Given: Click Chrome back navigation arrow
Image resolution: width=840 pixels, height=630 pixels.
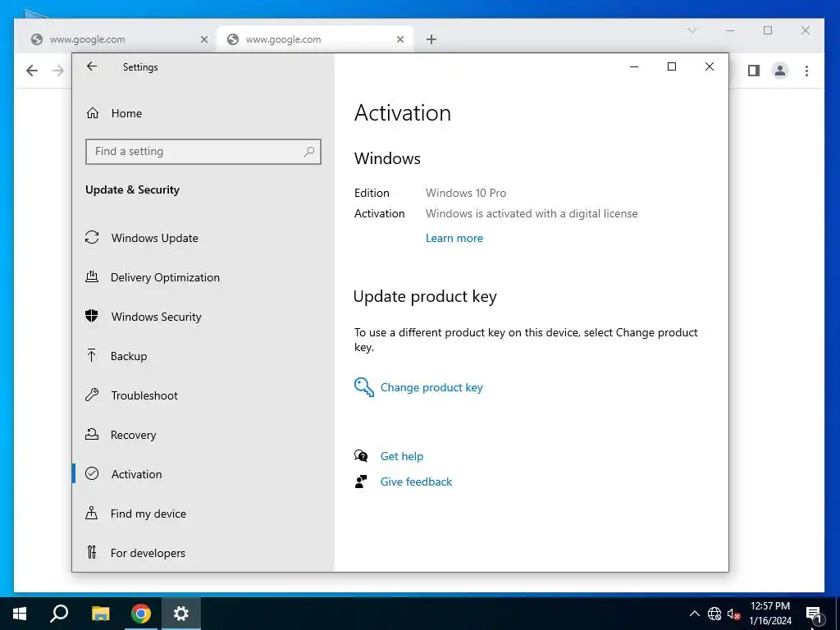Looking at the screenshot, I should click(32, 71).
